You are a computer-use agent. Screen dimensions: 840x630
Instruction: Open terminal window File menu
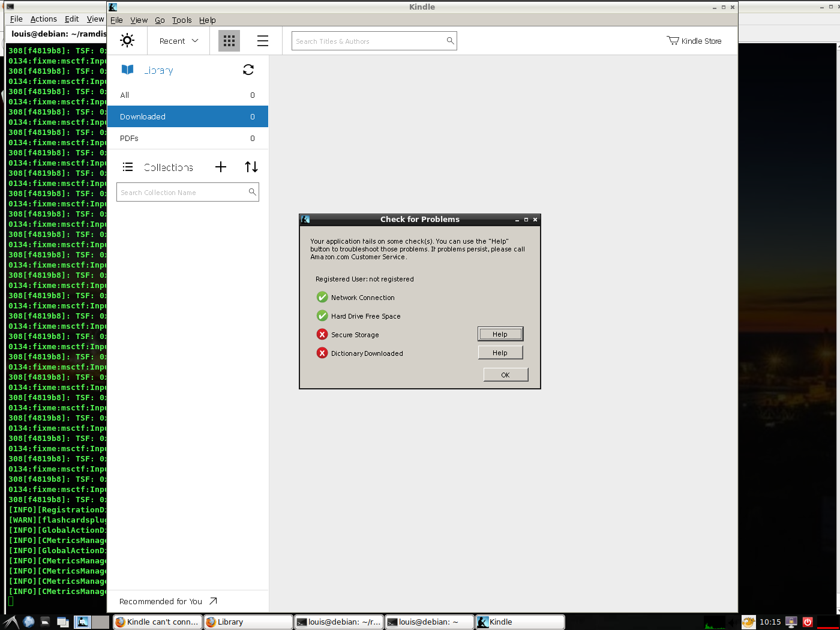16,19
